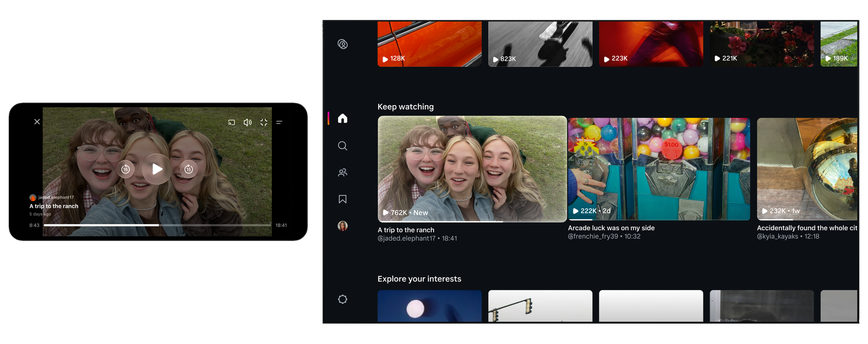
Task: Open the red video with 223K views
Action: coord(651,43)
